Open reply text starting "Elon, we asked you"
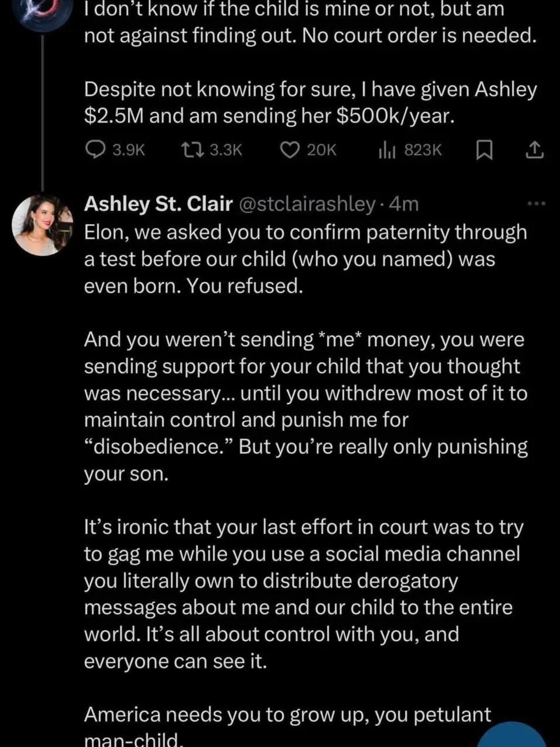This screenshot has width=560, height=747. (306, 259)
